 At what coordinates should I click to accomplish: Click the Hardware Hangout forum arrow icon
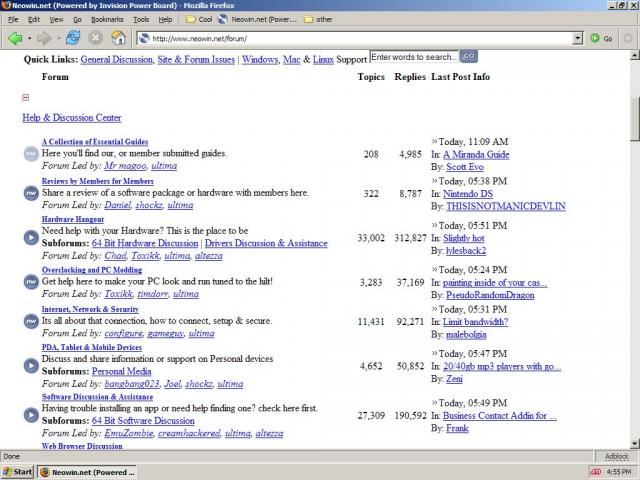31,237
